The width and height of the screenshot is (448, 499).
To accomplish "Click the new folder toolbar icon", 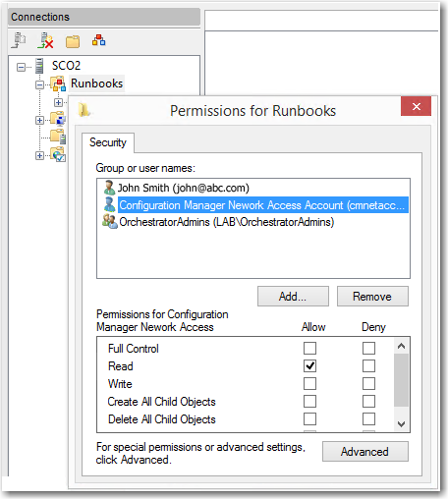I will click(x=73, y=41).
